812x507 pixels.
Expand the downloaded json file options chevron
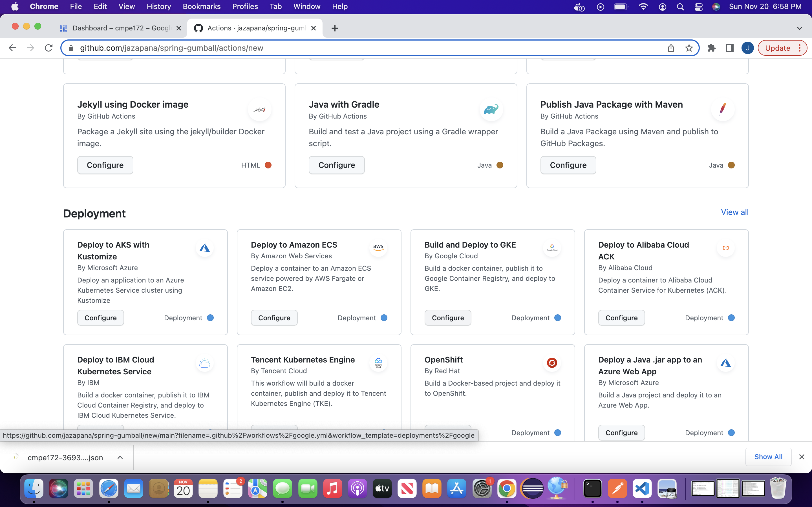point(120,457)
